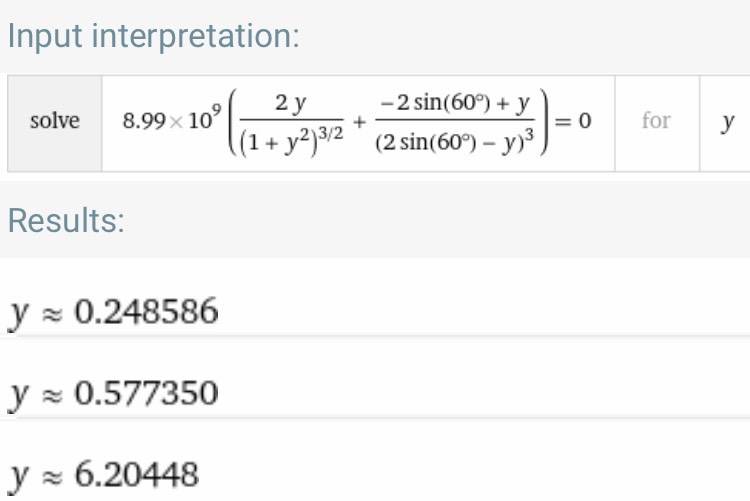Image resolution: width=750 pixels, height=501 pixels.
Task: Click the plus sign between the two fractions
Action: 357,122
